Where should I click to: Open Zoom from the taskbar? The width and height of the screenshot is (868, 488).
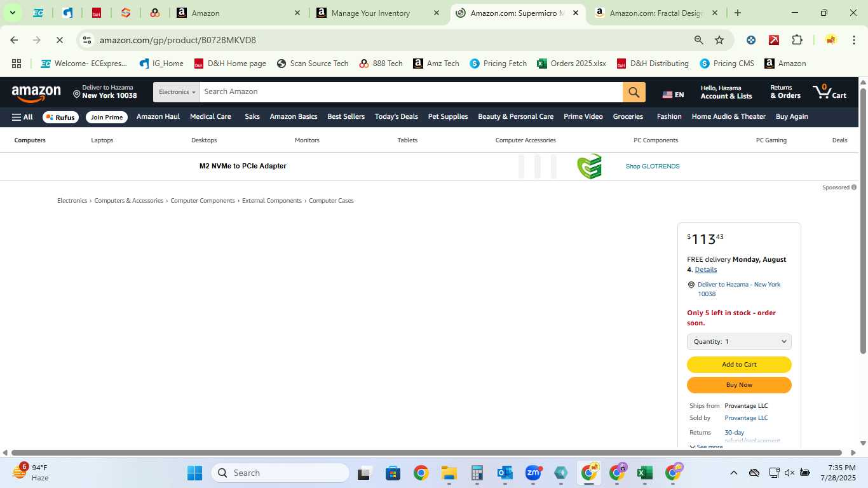pyautogui.click(x=533, y=473)
